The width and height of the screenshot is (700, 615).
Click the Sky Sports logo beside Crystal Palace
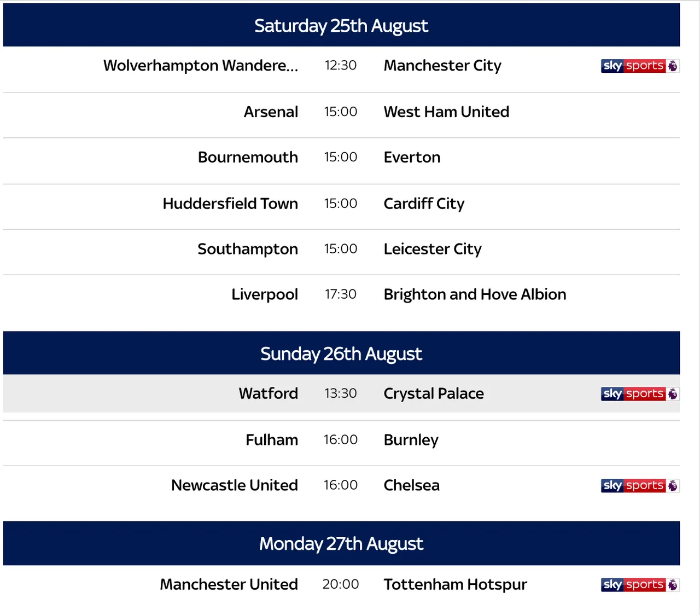(640, 394)
